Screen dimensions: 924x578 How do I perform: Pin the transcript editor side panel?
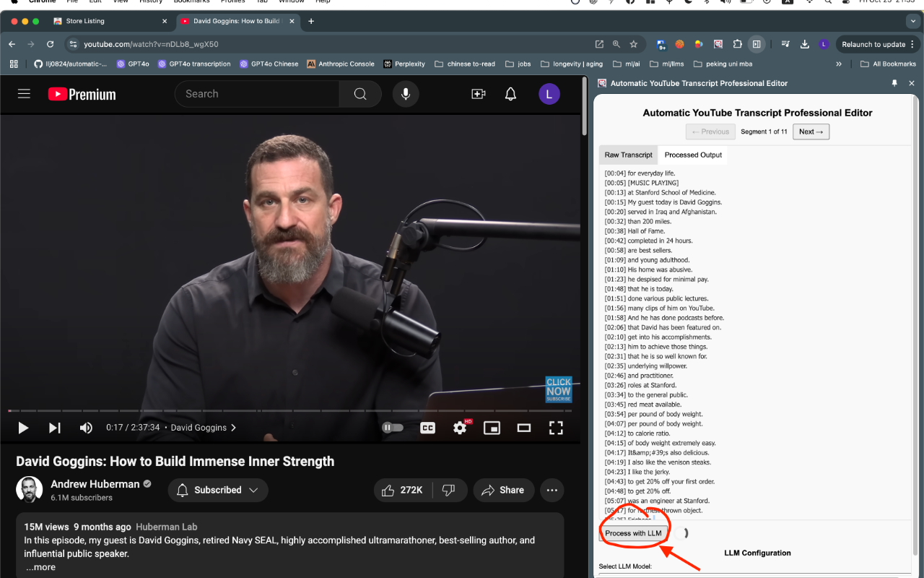pyautogui.click(x=894, y=83)
